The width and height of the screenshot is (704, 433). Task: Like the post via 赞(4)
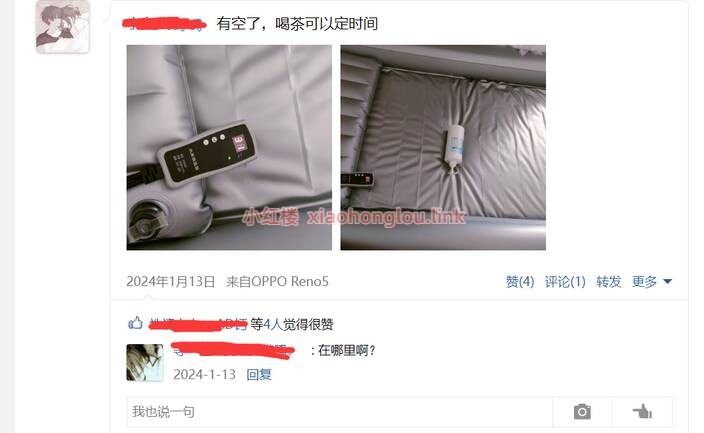[519, 282]
